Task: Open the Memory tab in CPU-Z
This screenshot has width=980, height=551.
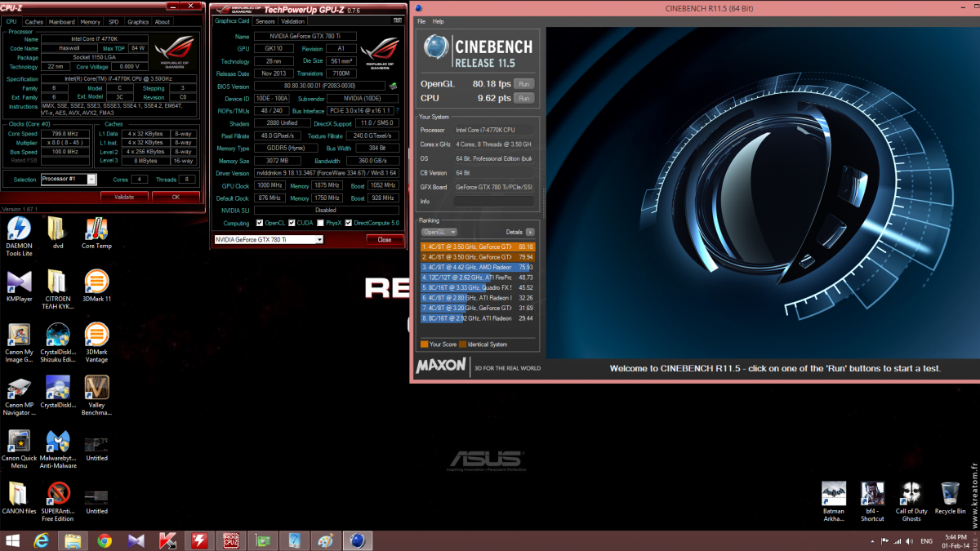Action: [91, 22]
